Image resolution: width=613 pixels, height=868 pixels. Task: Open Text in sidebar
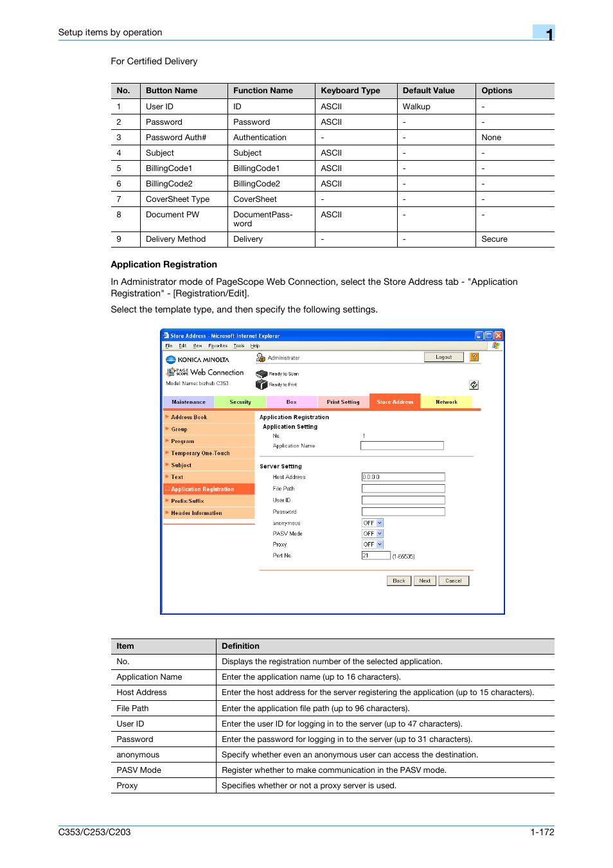[209, 477]
